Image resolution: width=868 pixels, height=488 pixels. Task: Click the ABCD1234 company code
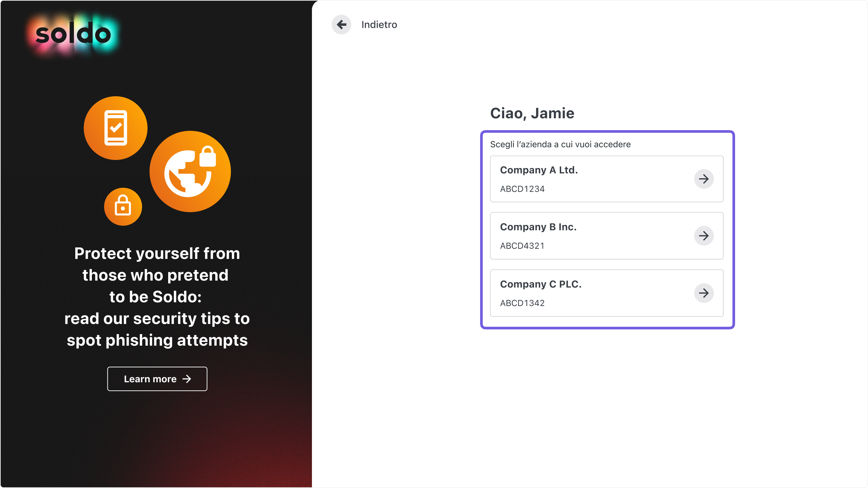(x=522, y=189)
